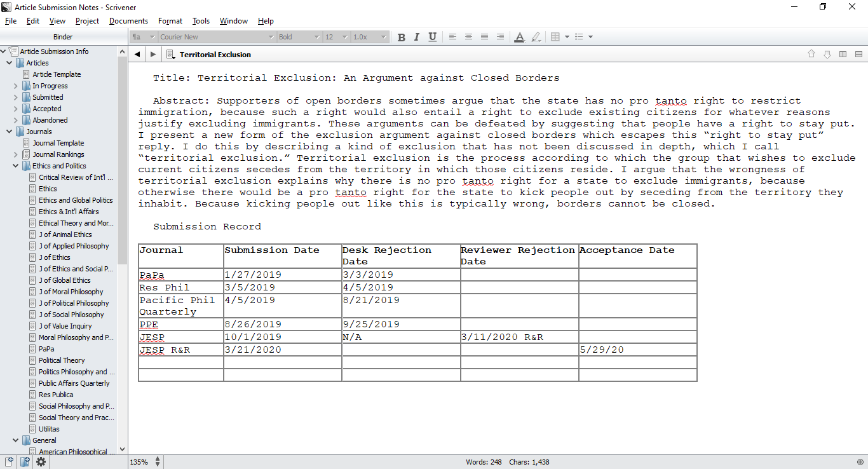Open the 1.0x line spacing dropdown
This screenshot has height=469, width=868.
pyautogui.click(x=369, y=37)
